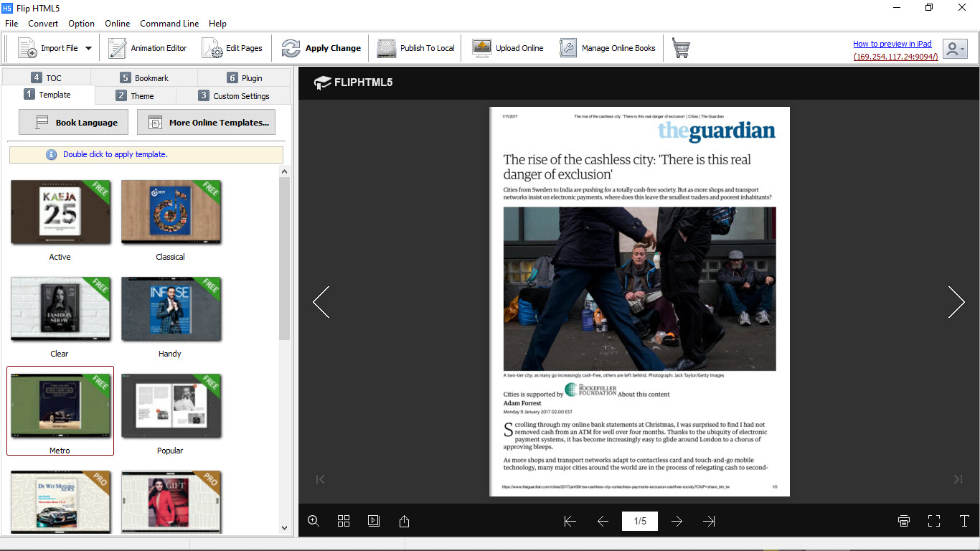
Task: Select the PRO Gift magazine template
Action: [x=171, y=501]
